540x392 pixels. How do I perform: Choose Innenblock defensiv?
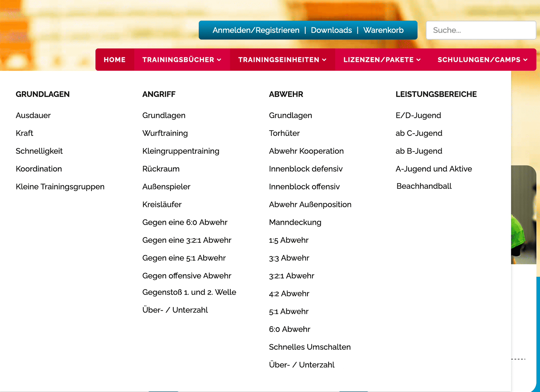306,169
